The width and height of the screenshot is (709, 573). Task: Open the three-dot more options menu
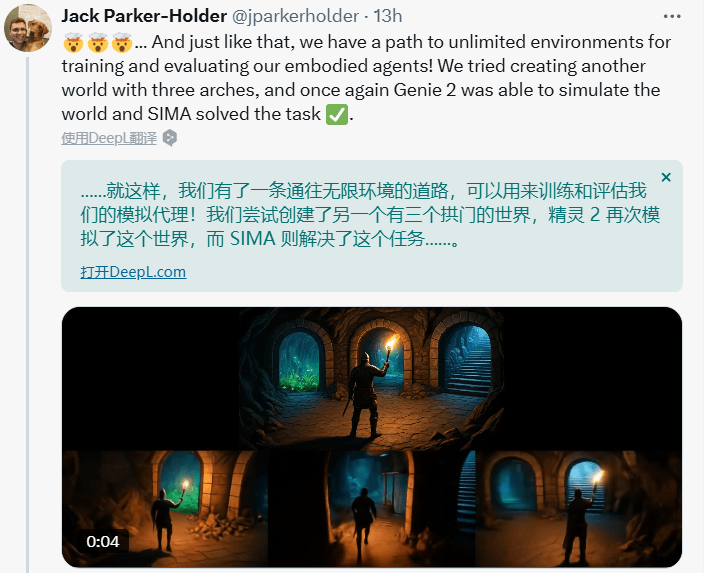coord(672,16)
